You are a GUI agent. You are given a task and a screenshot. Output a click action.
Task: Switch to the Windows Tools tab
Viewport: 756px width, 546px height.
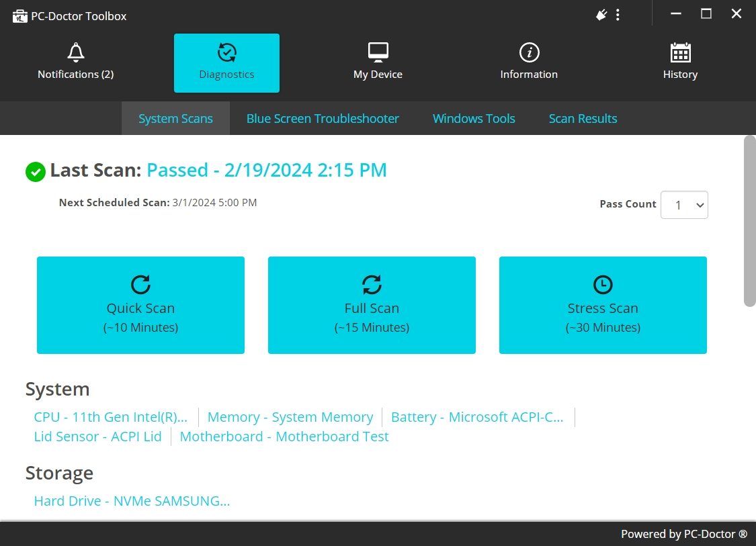(474, 118)
